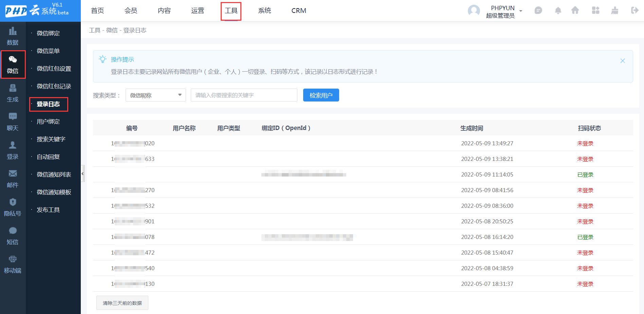Screen dimensions: 644x314
Task: Close the 操作提示 tip box
Action: pyautogui.click(x=623, y=61)
